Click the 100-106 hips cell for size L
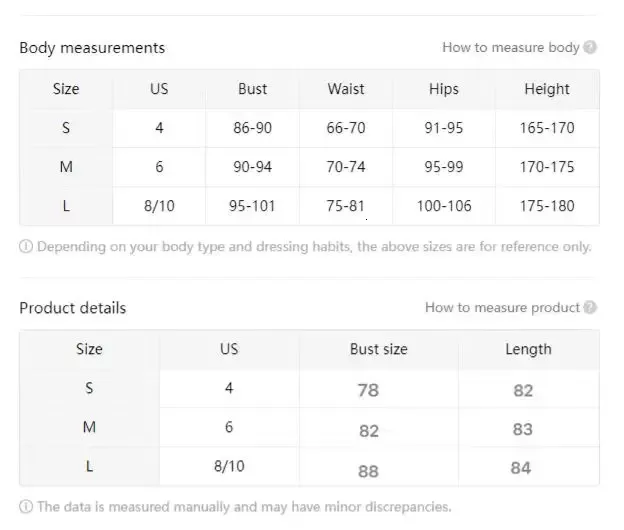 [x=444, y=206]
